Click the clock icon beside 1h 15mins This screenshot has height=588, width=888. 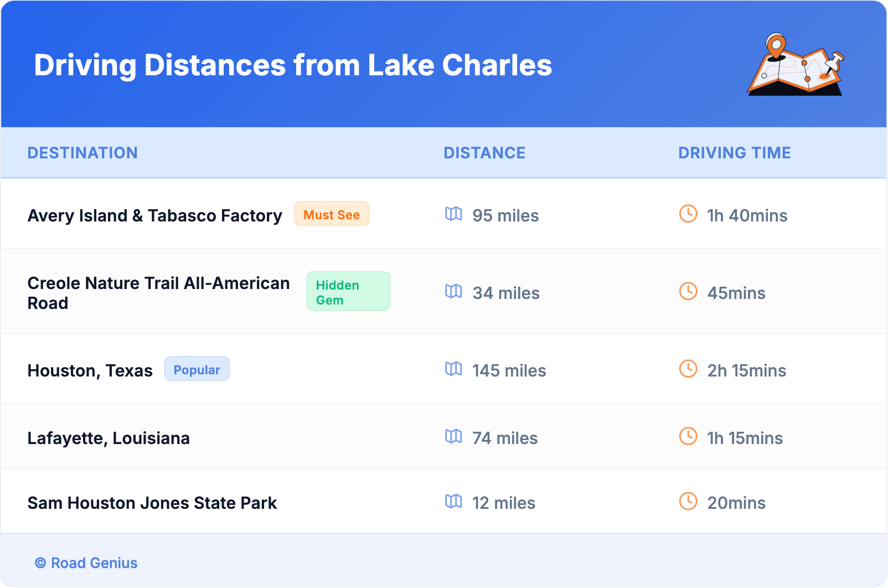[x=688, y=436]
